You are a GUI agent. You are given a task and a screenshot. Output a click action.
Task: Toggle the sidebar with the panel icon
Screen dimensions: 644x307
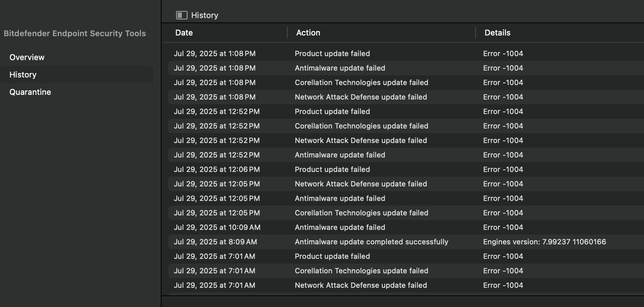tap(181, 15)
